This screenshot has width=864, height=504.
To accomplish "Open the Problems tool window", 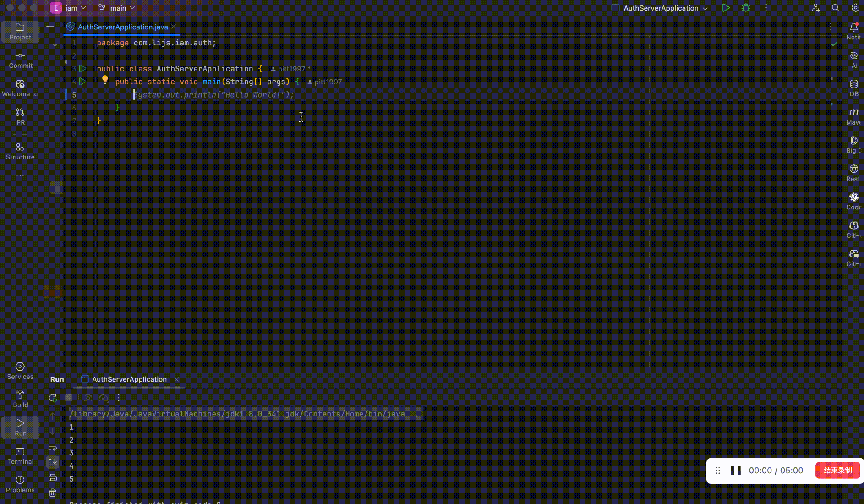I will point(20,484).
